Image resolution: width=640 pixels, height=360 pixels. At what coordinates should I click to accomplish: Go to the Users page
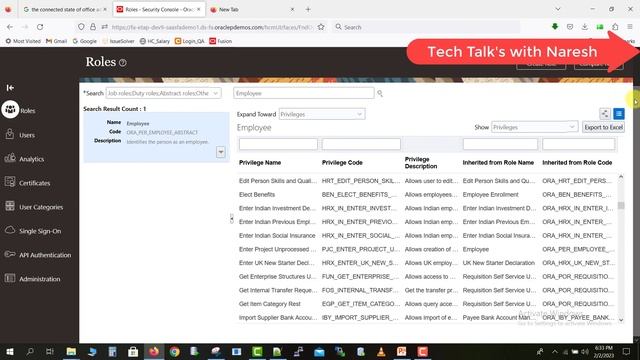click(x=27, y=135)
